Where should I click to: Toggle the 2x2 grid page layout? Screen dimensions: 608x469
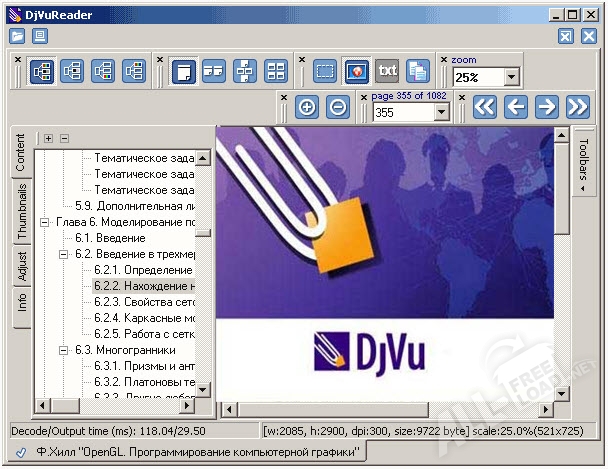tap(275, 71)
